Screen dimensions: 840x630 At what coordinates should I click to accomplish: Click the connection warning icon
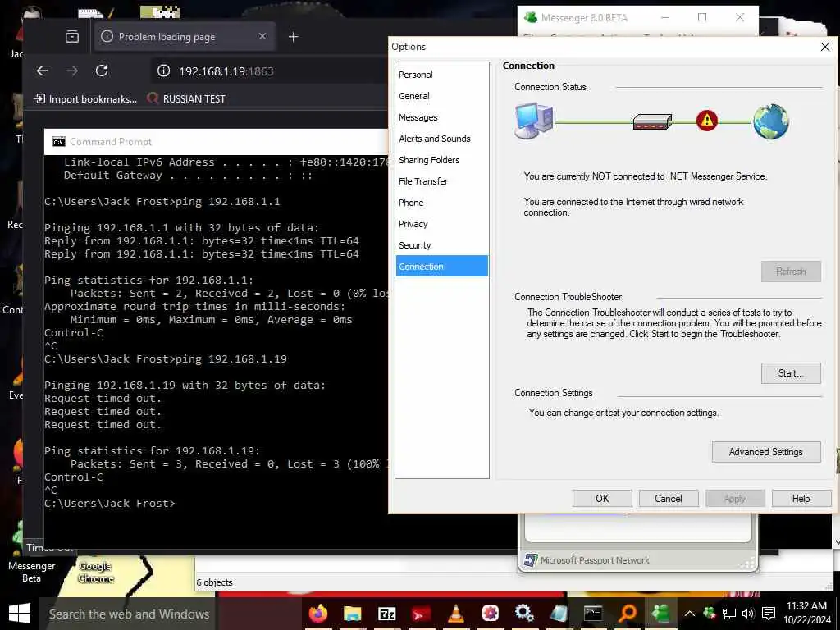[706, 121]
